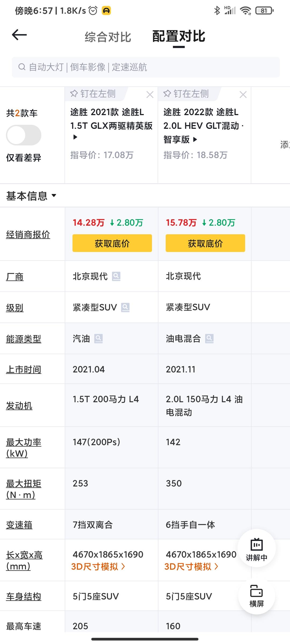
Task: Tap the 253 torque value
Action: coord(80,483)
